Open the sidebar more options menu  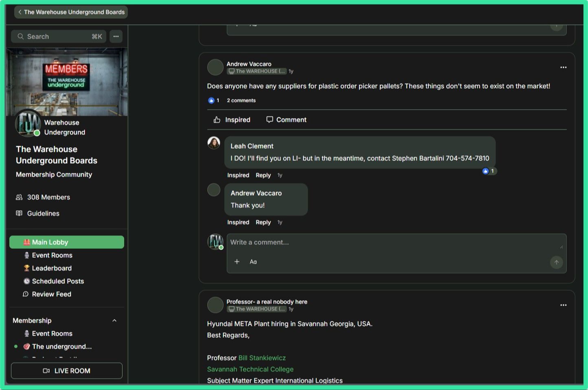(116, 36)
